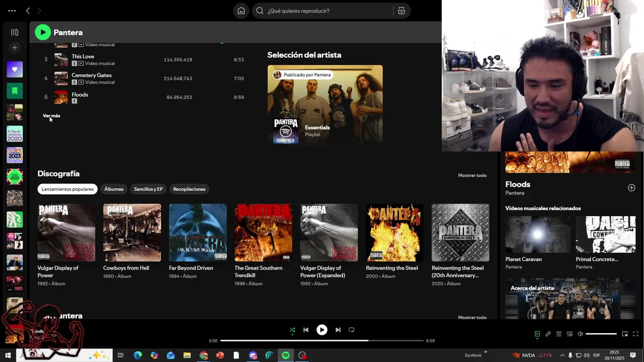Go back with the left arrow
This screenshot has width=644, height=362.
tap(28, 11)
